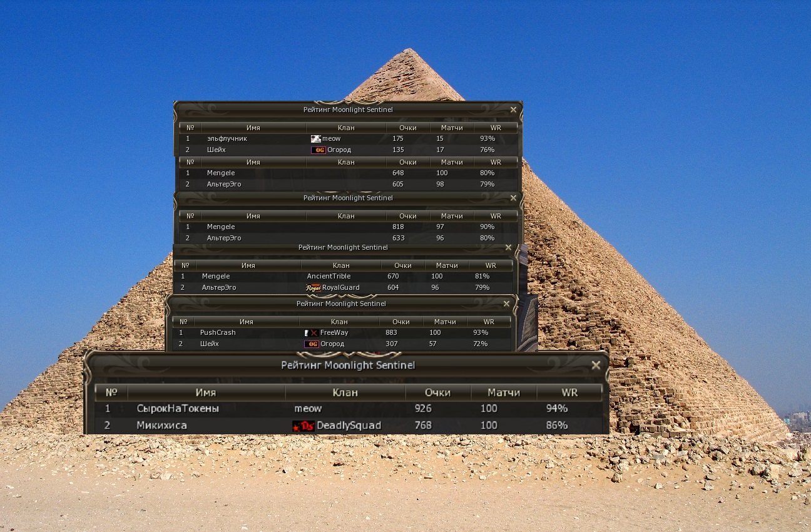Close the topmost Рейтинг Moonlight Sentinel window
The image size is (811, 532).
(x=513, y=109)
